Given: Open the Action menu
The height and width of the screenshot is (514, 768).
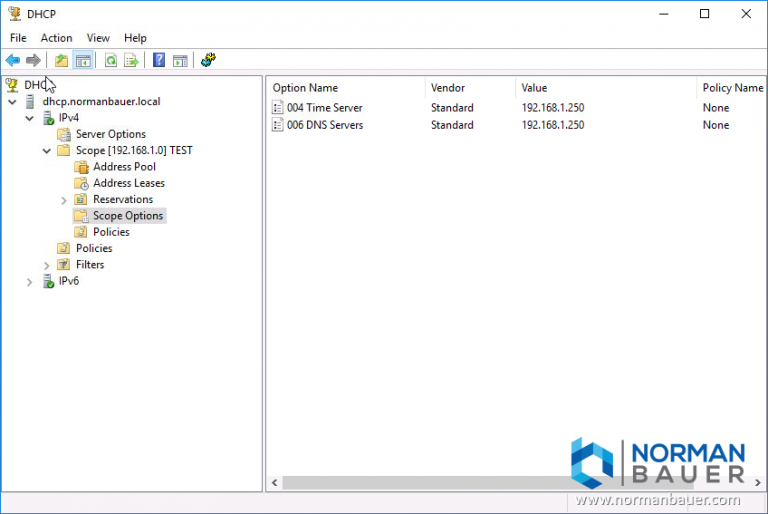Looking at the screenshot, I should click(56, 38).
